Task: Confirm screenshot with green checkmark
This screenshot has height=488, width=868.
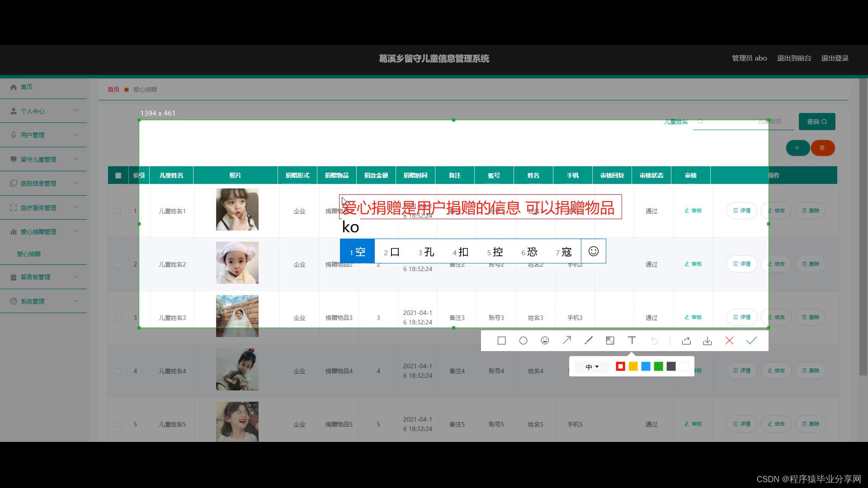Action: (x=751, y=341)
